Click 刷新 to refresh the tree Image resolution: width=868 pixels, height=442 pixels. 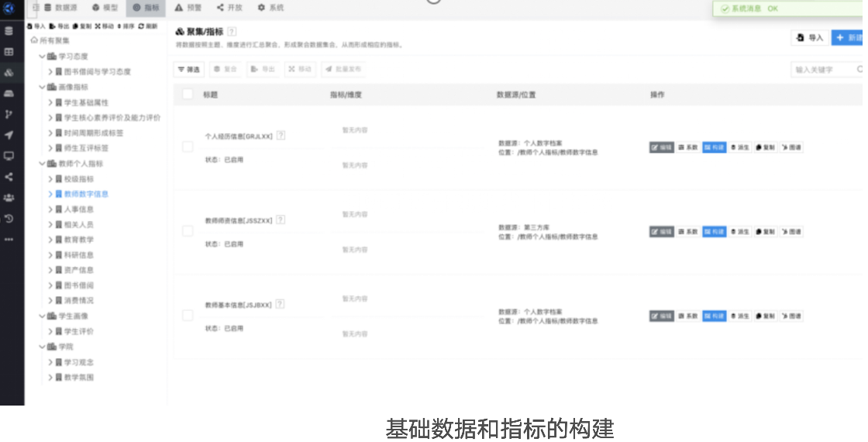point(148,26)
